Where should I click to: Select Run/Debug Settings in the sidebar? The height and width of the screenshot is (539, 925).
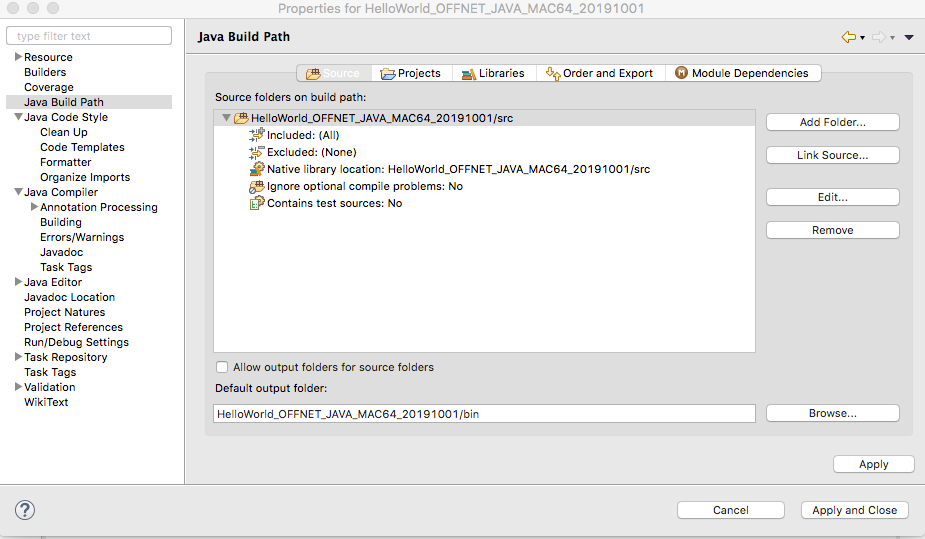[x=76, y=342]
